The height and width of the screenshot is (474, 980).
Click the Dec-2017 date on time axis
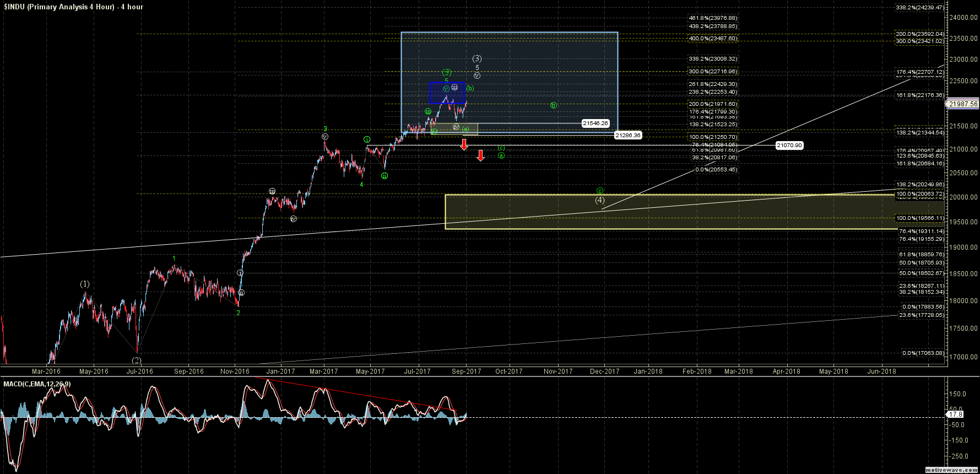coord(605,371)
